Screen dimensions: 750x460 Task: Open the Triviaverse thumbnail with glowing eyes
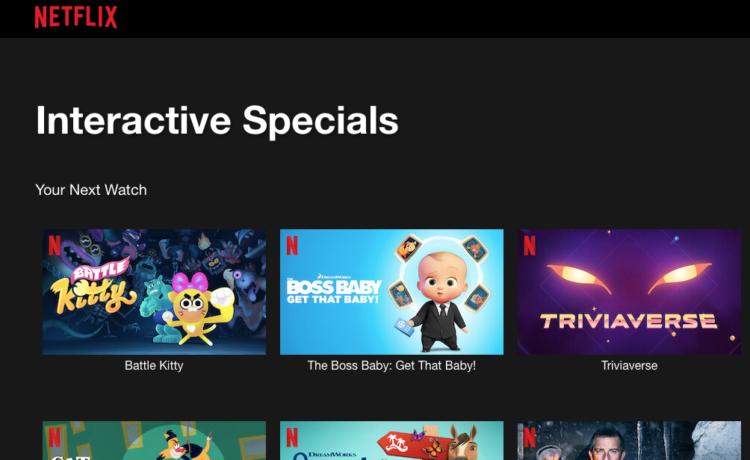click(629, 292)
